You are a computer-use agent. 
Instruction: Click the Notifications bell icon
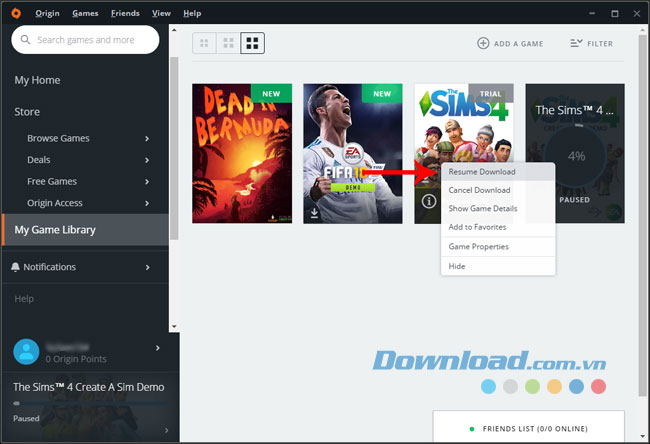tap(15, 267)
